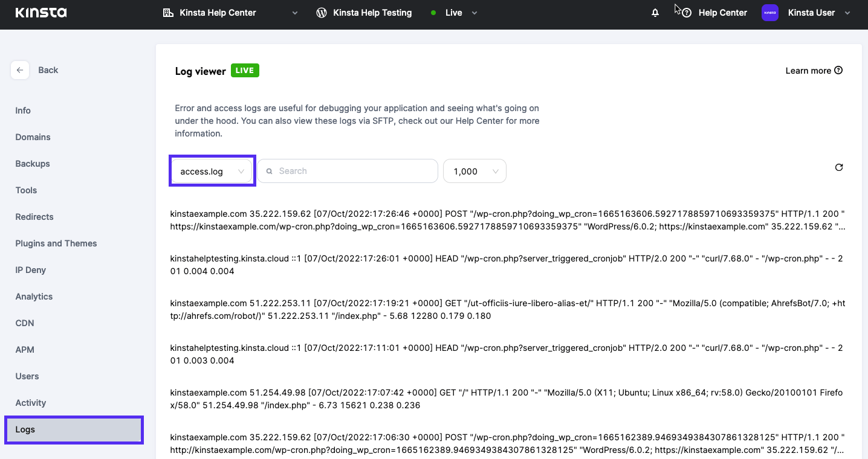
Task: Open the access.log file selector dropdown
Action: point(212,171)
